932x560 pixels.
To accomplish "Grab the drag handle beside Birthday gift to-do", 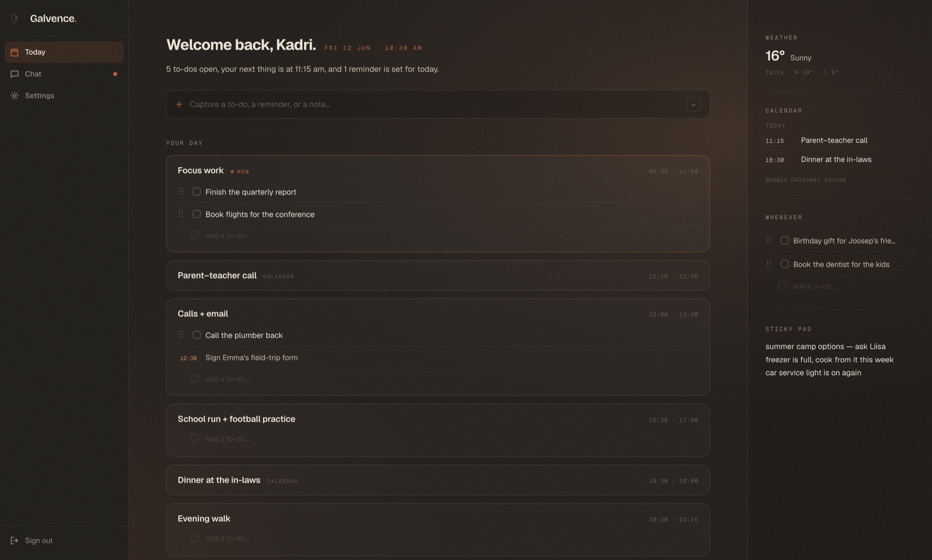I will click(x=768, y=240).
